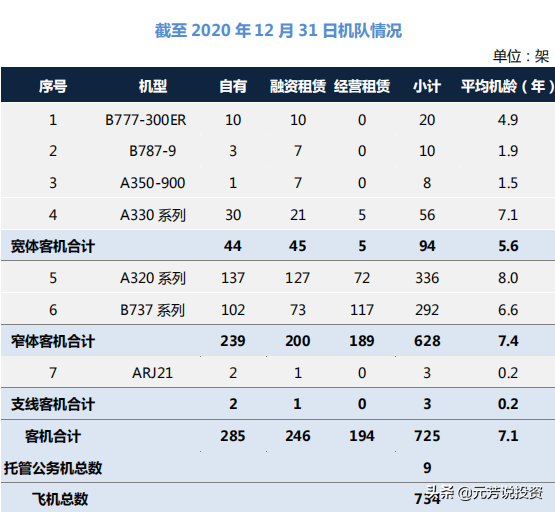Click the unit label 单位：架
Image resolution: width=555 pixels, height=512 pixels.
(x=521, y=56)
